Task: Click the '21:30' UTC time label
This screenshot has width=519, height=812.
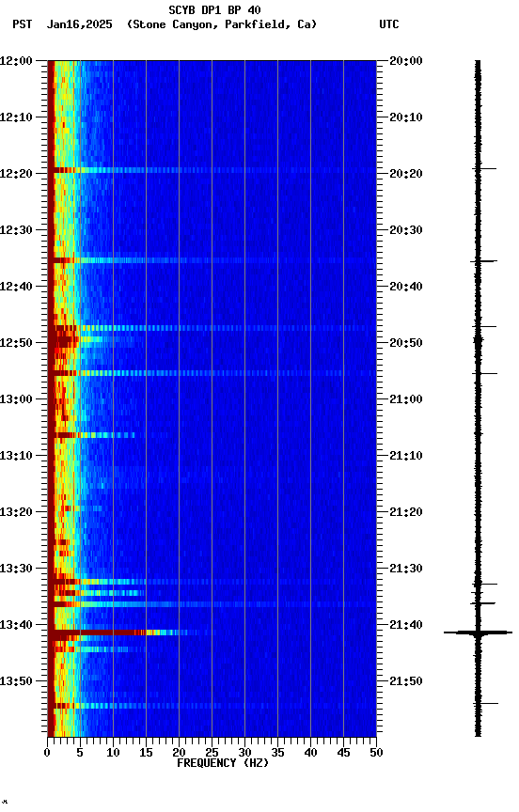Action: click(x=406, y=570)
